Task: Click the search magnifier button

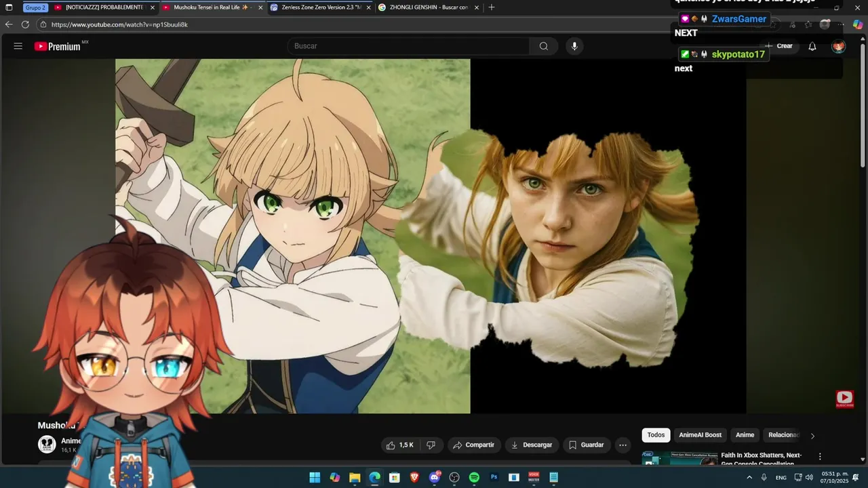Action: coord(544,46)
